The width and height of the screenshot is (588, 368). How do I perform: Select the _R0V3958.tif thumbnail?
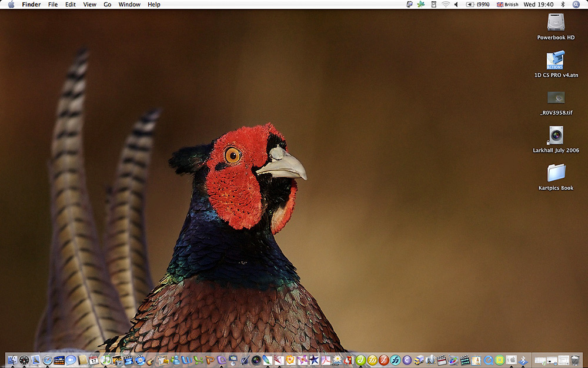point(556,98)
